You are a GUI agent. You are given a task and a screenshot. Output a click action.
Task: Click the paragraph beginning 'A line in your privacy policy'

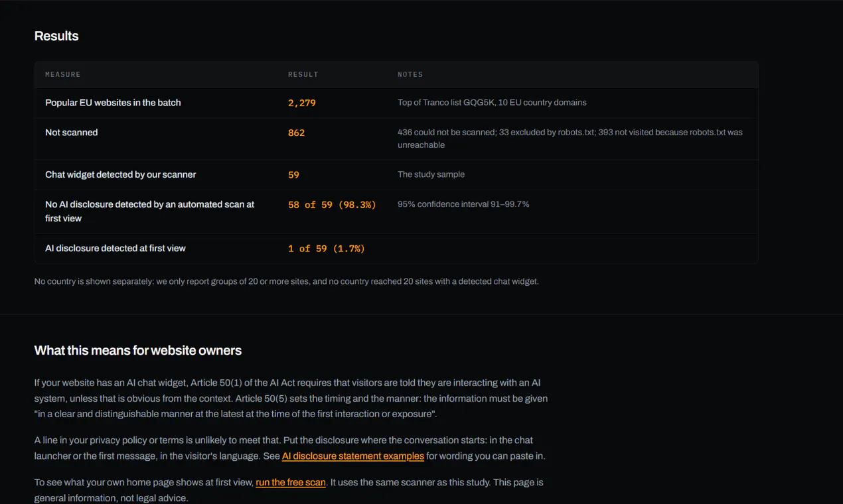click(290, 448)
